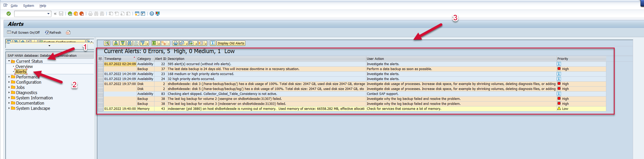Screen dimensions: 644x159
Task: Click the green Enter checkmark icon
Action: click(x=9, y=14)
